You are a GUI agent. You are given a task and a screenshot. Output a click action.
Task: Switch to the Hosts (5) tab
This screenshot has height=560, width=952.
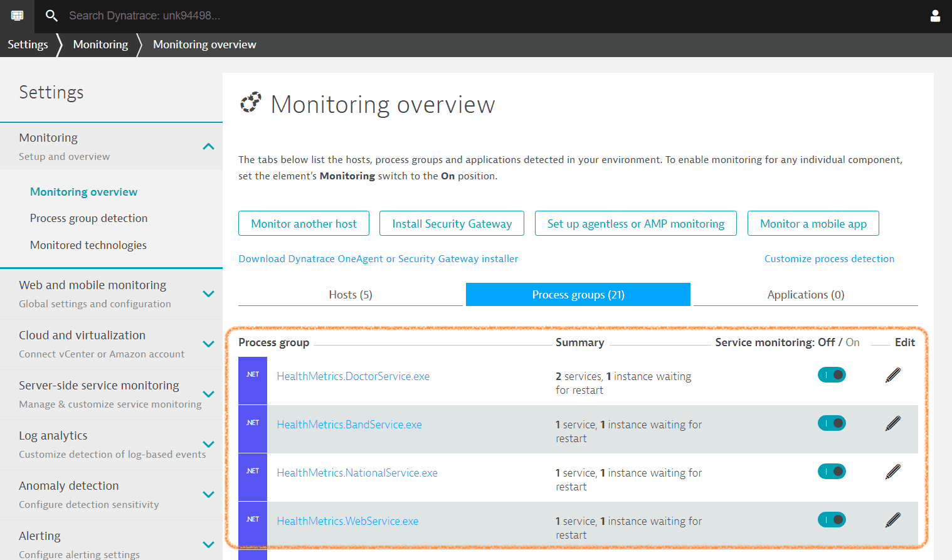click(x=351, y=295)
